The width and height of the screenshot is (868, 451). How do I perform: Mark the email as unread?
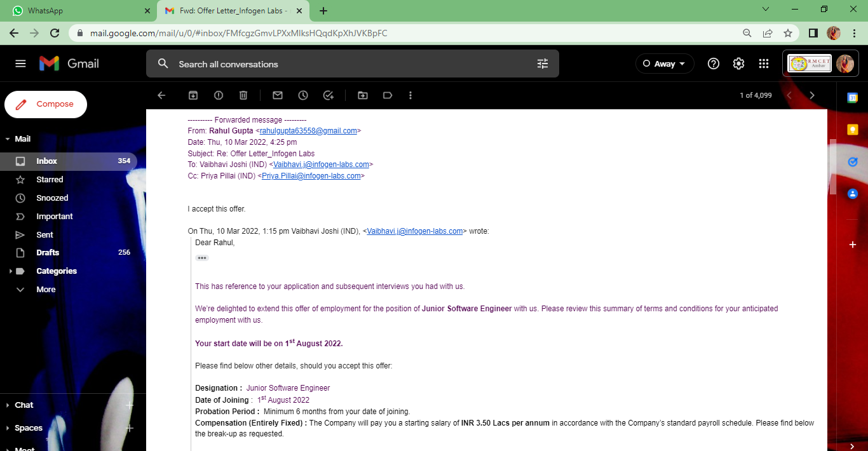pos(278,95)
